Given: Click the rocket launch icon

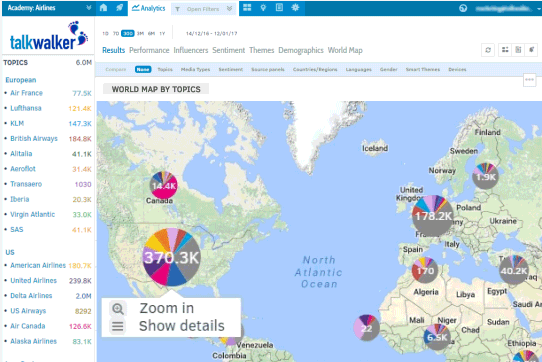Looking at the screenshot, I should 119,8.
